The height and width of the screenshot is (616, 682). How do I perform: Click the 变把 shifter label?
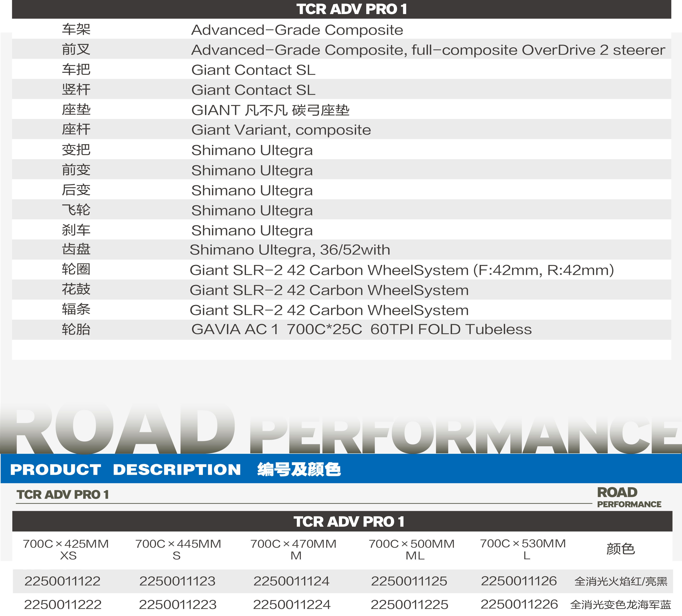pyautogui.click(x=76, y=150)
